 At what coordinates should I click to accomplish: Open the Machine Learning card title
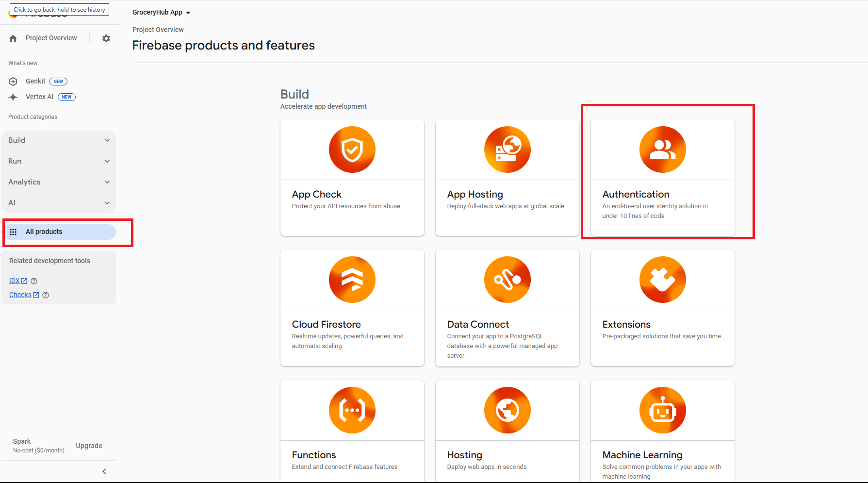tap(642, 455)
